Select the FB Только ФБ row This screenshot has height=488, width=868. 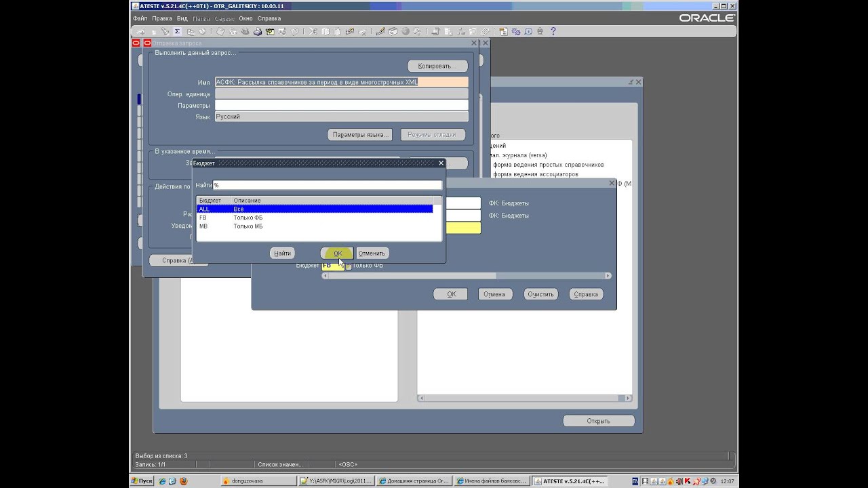click(315, 218)
